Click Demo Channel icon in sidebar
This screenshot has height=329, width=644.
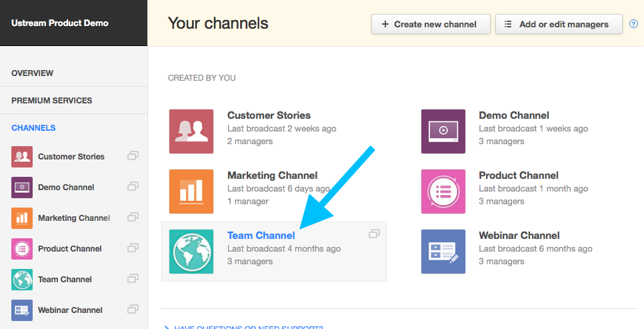pyautogui.click(x=22, y=188)
